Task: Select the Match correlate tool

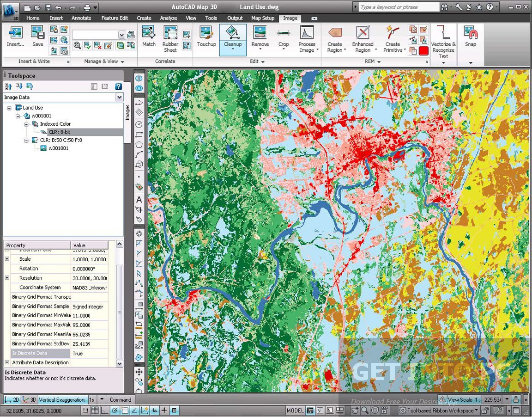Action: pos(149,36)
